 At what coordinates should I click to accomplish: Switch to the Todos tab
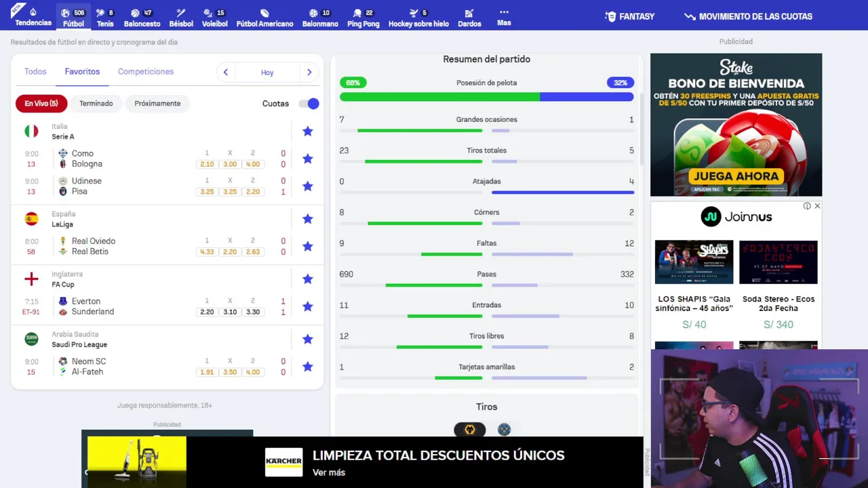(35, 71)
